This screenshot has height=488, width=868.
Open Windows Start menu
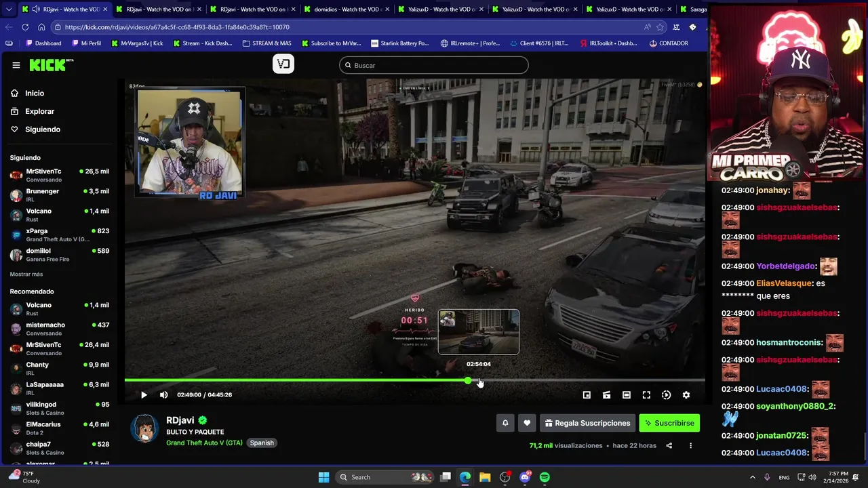tap(323, 477)
